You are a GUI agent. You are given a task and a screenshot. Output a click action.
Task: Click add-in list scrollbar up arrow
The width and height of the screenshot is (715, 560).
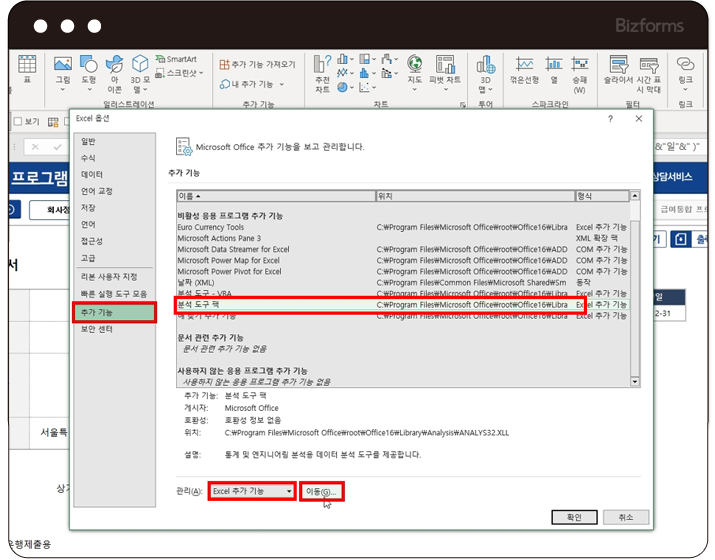(x=635, y=196)
